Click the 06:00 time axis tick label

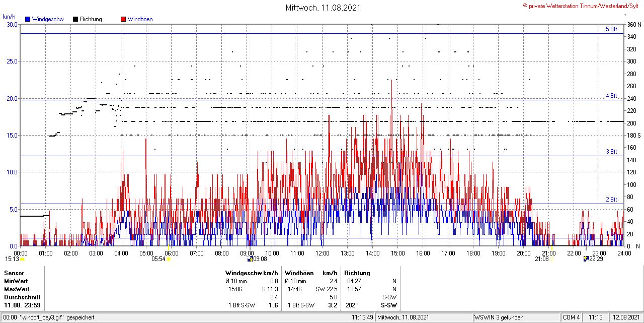coord(172,253)
